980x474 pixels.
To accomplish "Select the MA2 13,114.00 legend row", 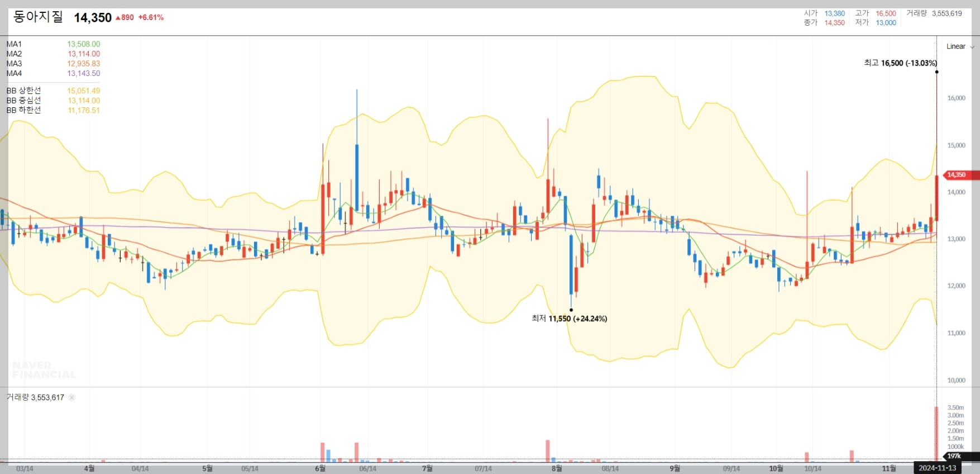I will pos(53,54).
